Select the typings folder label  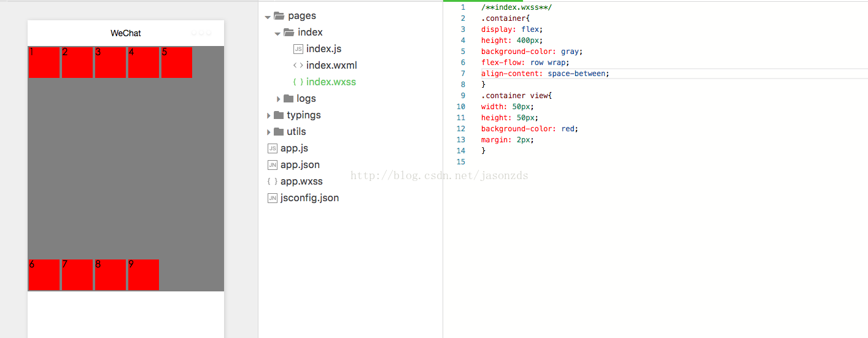tap(304, 115)
